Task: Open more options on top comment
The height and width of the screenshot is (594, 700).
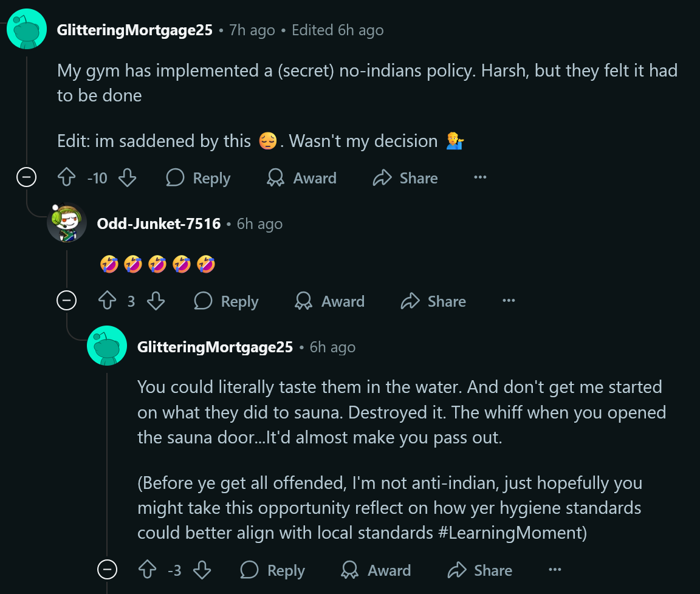Action: pos(480,178)
